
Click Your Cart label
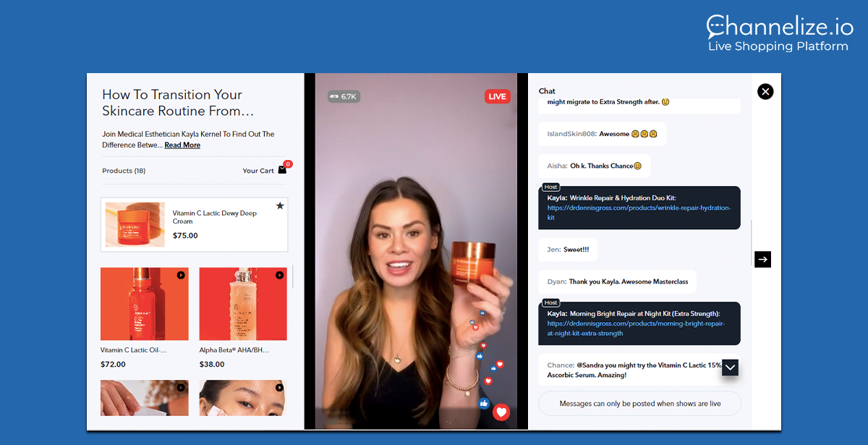pyautogui.click(x=258, y=171)
